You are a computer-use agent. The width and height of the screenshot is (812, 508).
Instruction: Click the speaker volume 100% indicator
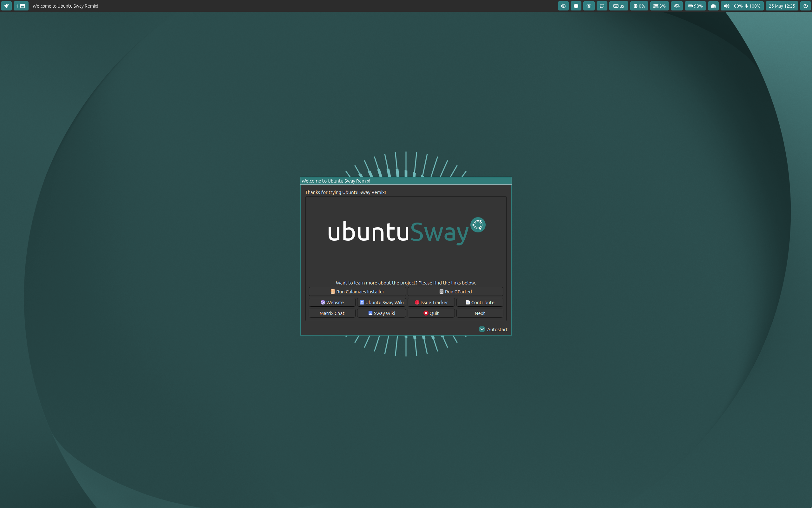click(733, 6)
